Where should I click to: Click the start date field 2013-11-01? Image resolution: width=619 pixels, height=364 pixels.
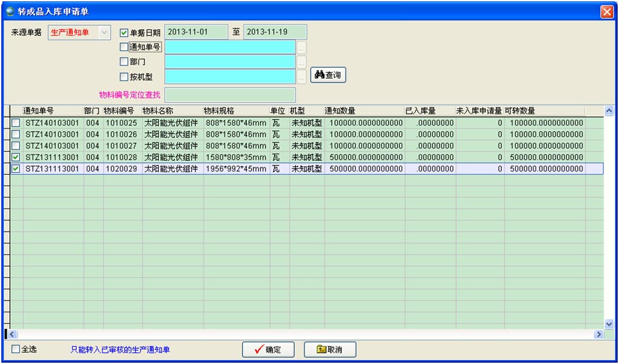[x=195, y=32]
